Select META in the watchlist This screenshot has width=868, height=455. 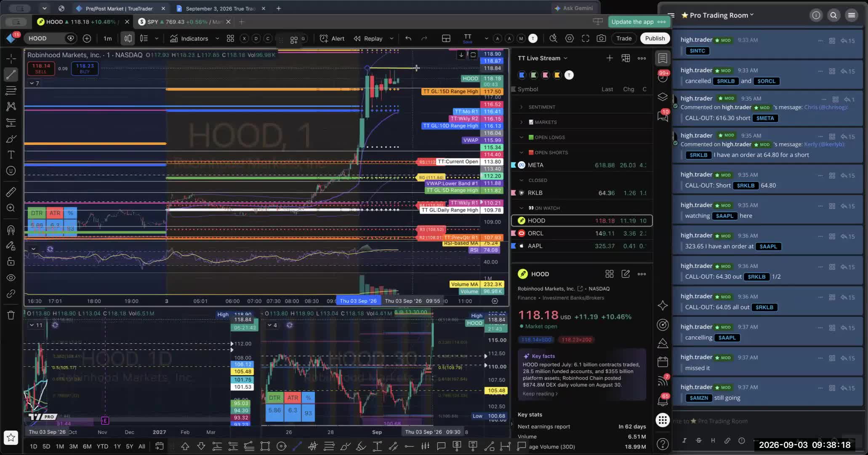582,165
